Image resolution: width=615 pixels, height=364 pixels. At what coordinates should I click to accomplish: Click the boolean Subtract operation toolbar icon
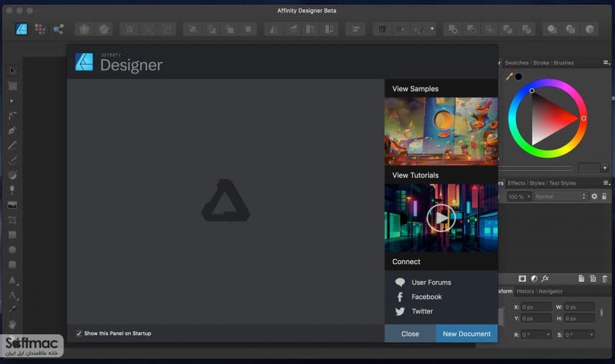(x=471, y=29)
